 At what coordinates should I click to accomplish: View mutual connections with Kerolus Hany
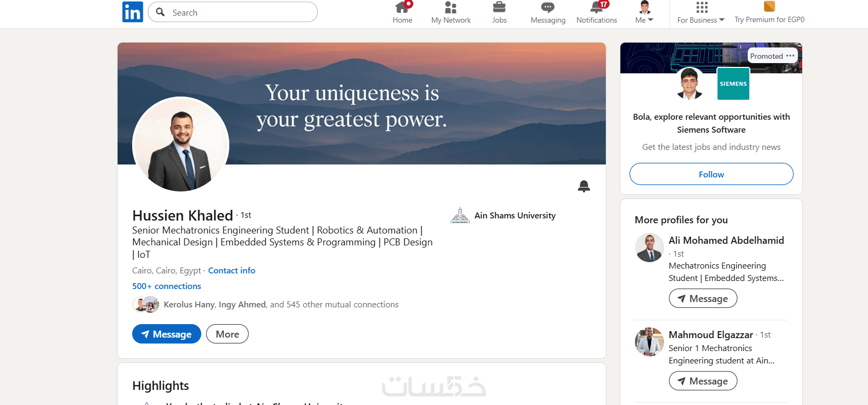[281, 305]
